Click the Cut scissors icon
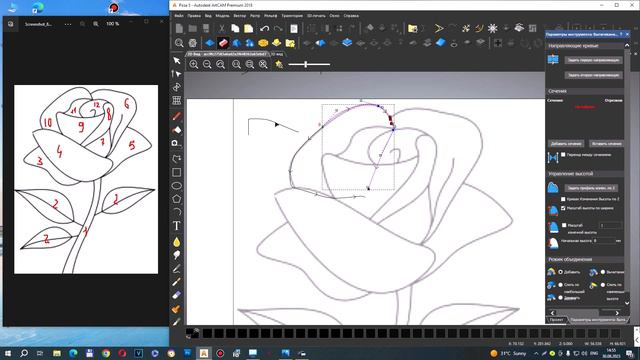 [x=221, y=29]
